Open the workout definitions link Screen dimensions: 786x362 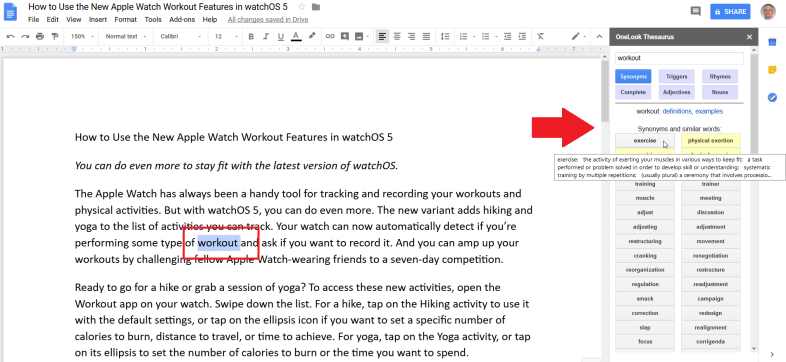[677, 111]
